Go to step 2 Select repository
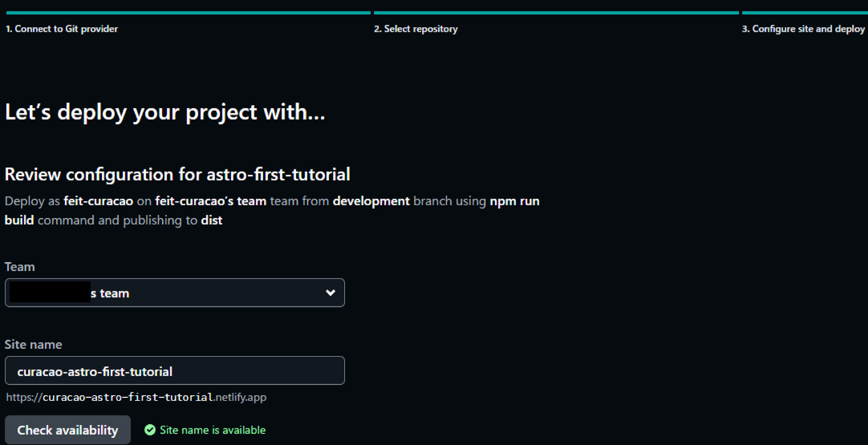The height and width of the screenshot is (445, 868). [x=416, y=29]
